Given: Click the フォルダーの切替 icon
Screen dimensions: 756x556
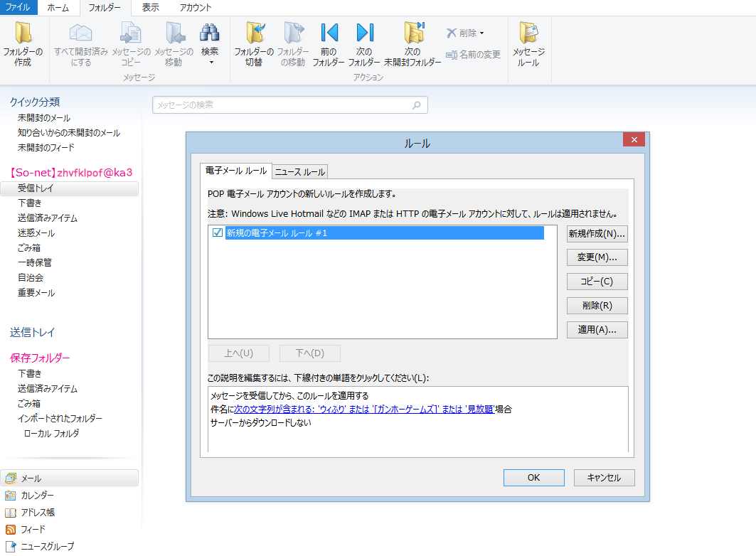Looking at the screenshot, I should 254,33.
